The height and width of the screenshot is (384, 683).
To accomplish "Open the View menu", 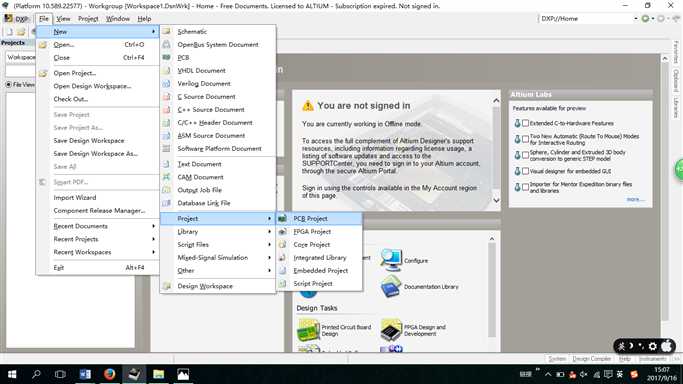I will click(63, 19).
